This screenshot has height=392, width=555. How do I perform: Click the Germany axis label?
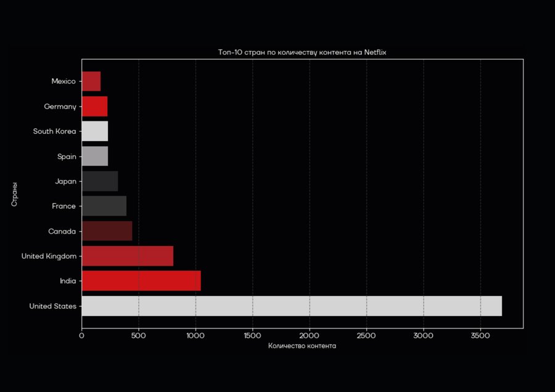[x=60, y=107]
